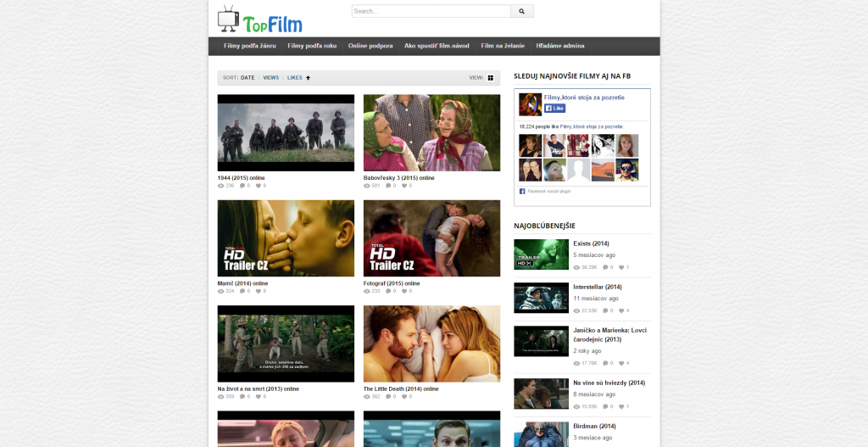
Task: Click the sort direction arrow icon
Action: (309, 78)
